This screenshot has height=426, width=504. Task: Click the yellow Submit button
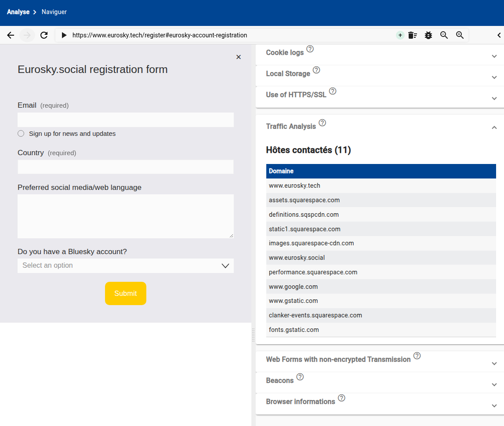click(126, 293)
